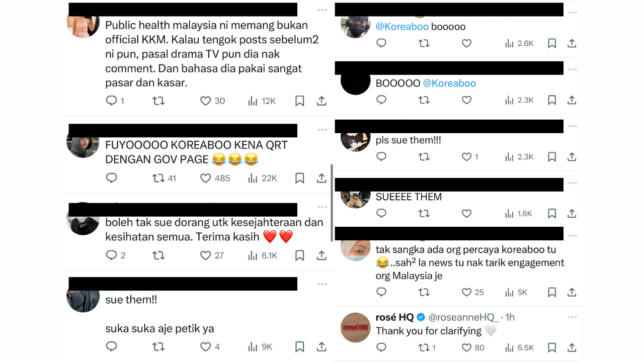
Task: Open more options on rosé HQ tweet
Action: (x=573, y=317)
